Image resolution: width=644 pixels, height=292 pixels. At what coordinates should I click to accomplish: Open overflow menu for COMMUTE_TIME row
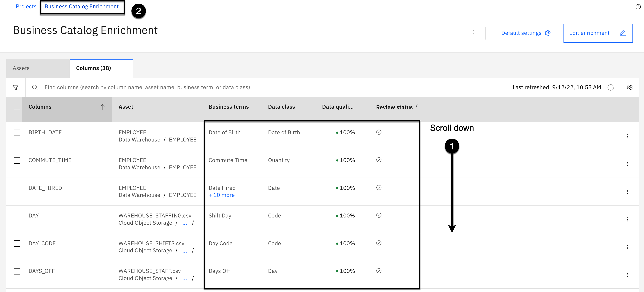[627, 164]
